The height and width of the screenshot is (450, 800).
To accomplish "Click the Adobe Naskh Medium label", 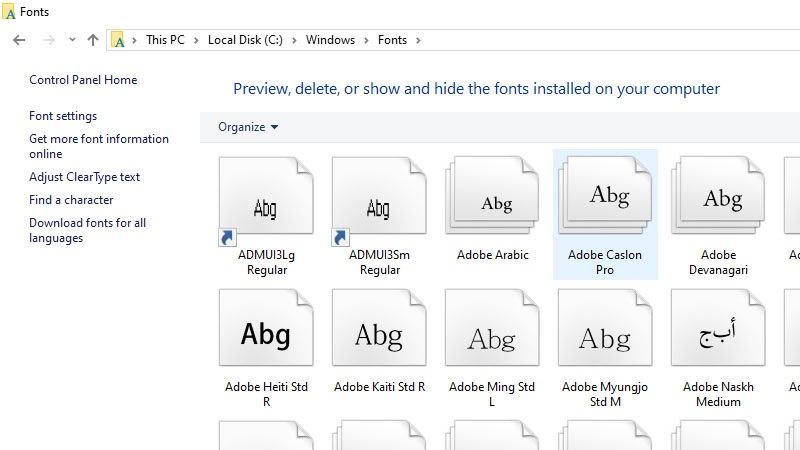I will [x=718, y=394].
